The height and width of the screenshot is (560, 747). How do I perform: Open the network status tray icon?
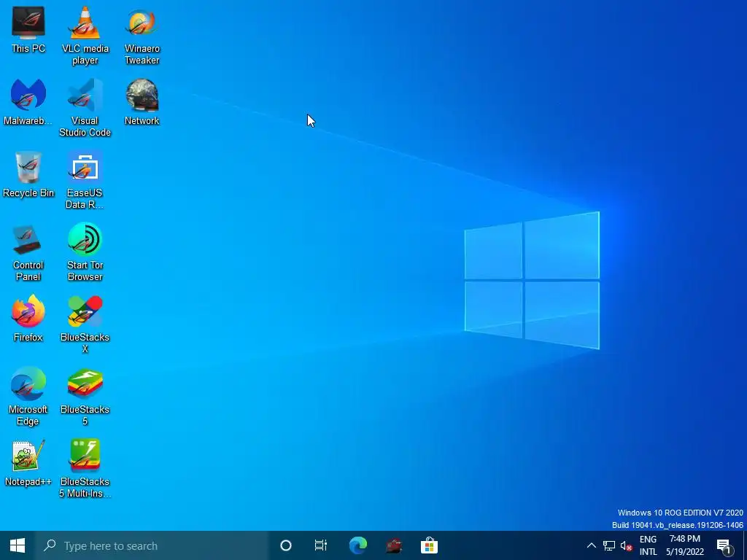(609, 545)
